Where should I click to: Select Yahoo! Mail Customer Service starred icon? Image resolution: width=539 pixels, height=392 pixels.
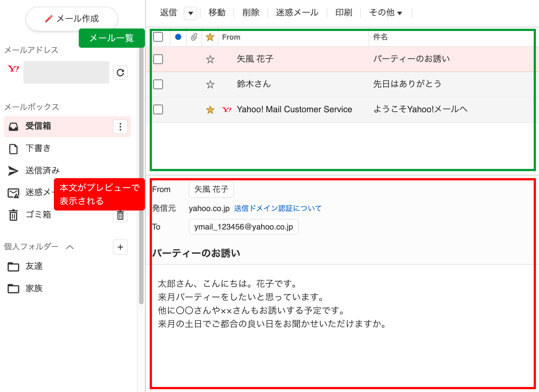(x=210, y=109)
